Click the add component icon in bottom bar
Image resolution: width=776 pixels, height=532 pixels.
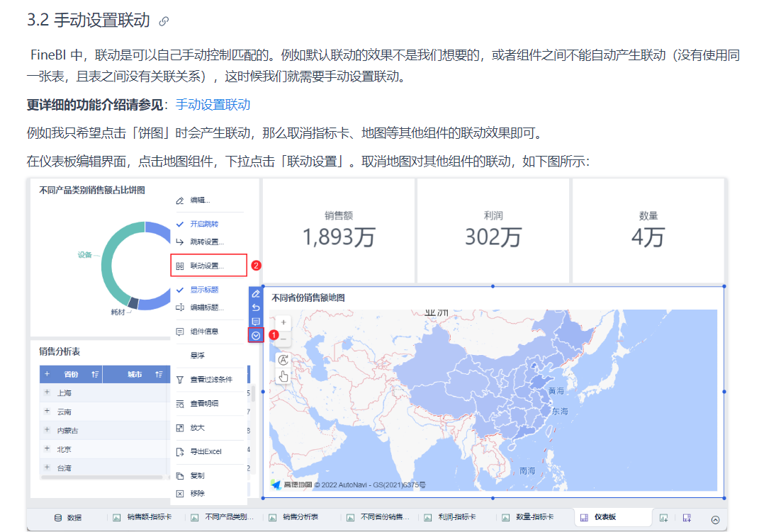click(x=663, y=518)
